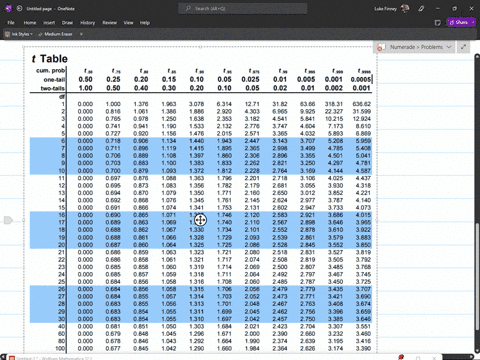Click the Share button
The width and height of the screenshot is (480, 360).
pyautogui.click(x=459, y=22)
